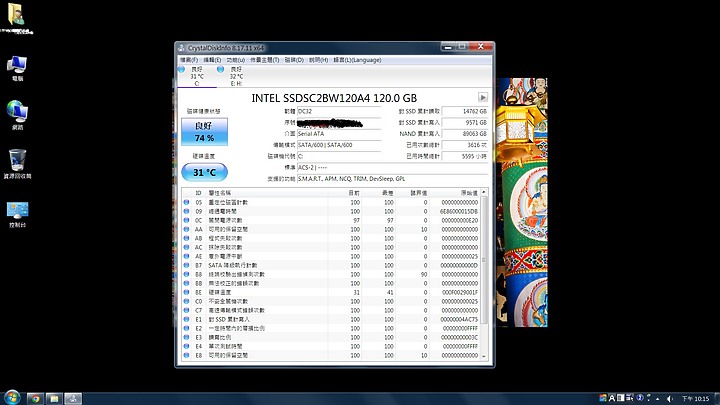Click the status icon of attribute C7
The width and height of the screenshot is (720, 405).
point(186,310)
